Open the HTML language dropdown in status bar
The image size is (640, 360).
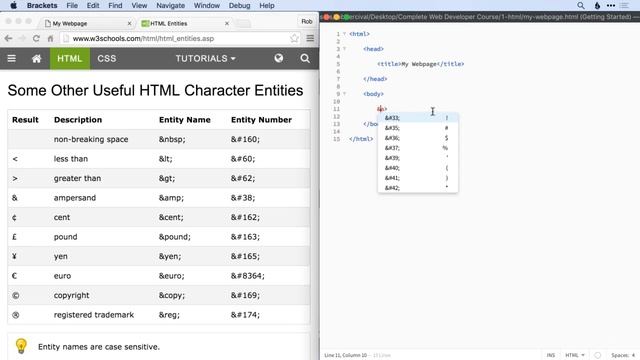[575, 355]
